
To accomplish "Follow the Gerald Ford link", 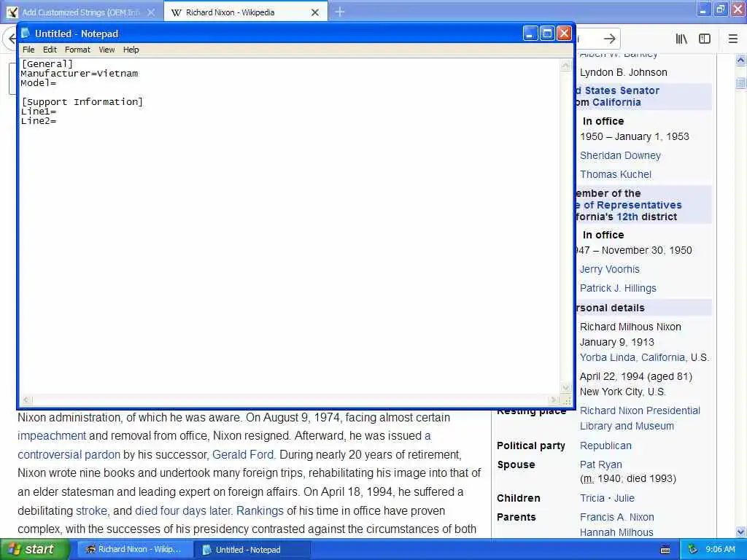I will point(243,455).
